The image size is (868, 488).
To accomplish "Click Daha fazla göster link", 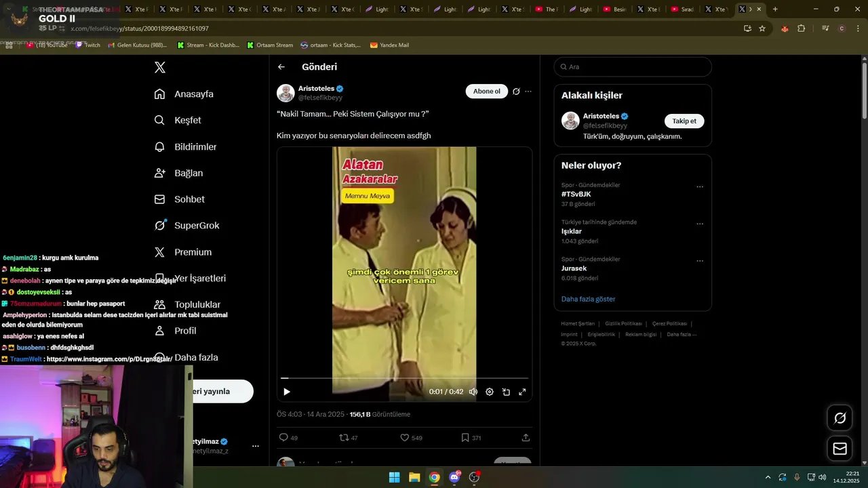I will click(589, 299).
